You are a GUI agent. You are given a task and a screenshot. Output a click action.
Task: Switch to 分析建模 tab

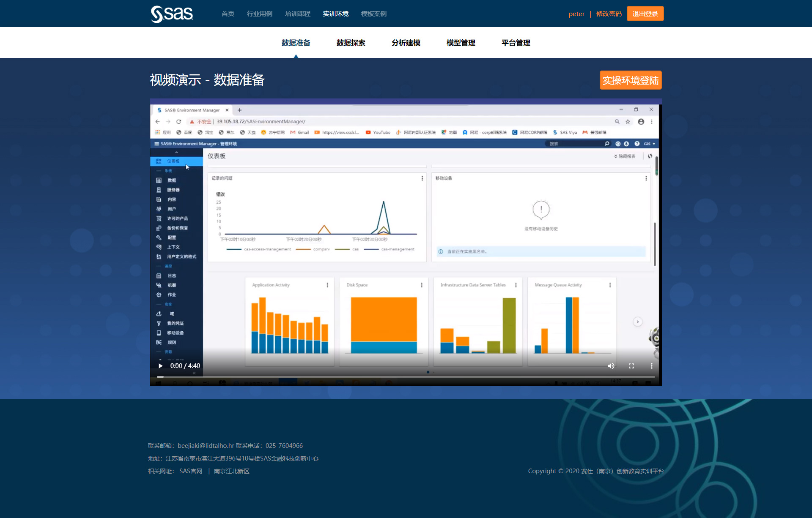pyautogui.click(x=406, y=43)
